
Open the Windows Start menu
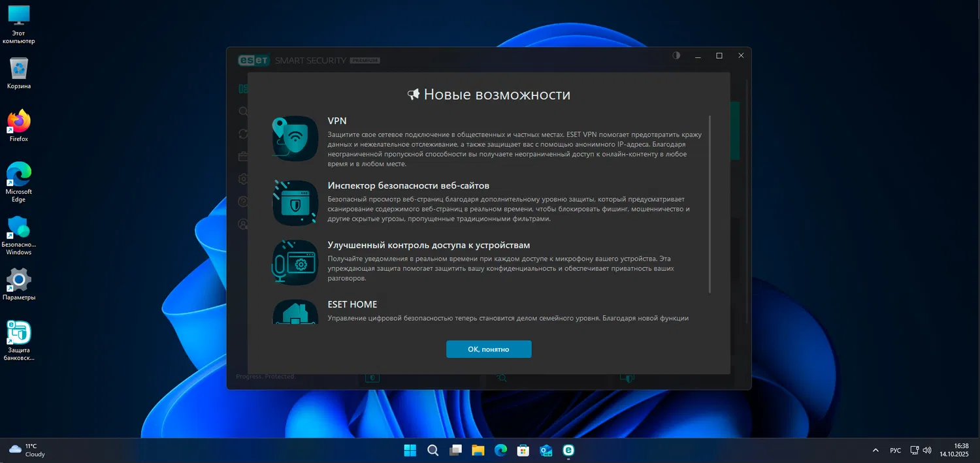coord(410,450)
